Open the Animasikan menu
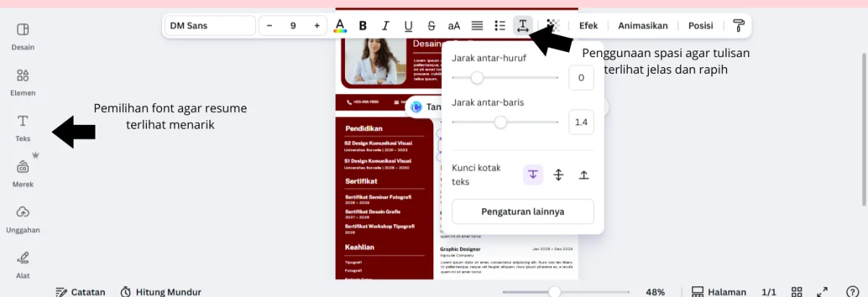Screen dimensions: 868x297 [x=642, y=26]
